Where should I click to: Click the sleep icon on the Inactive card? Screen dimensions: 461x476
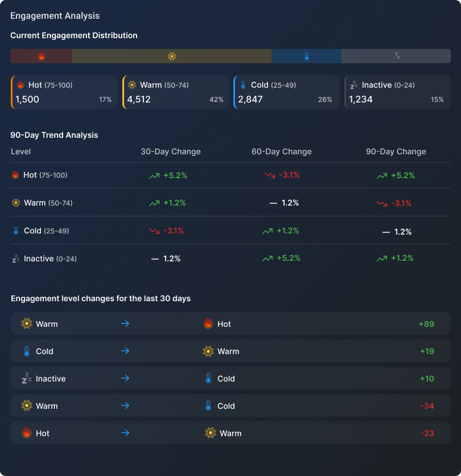pos(356,84)
